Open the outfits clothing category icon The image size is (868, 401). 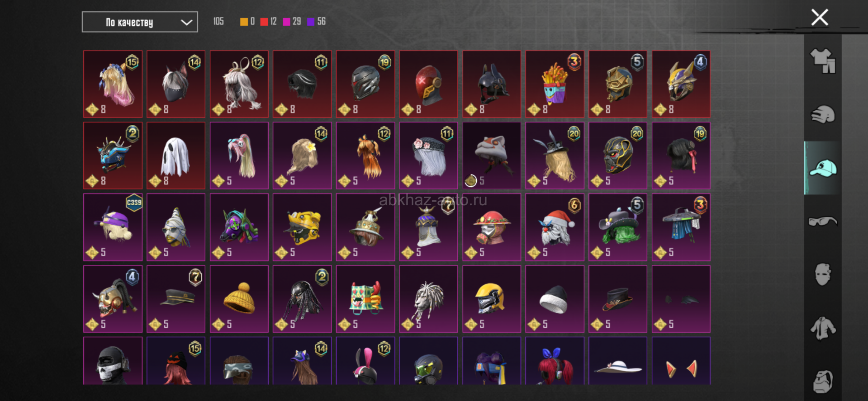(823, 61)
